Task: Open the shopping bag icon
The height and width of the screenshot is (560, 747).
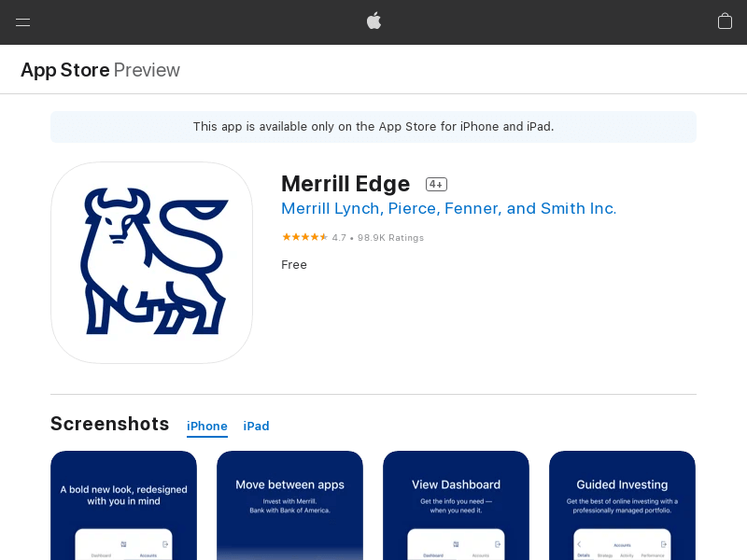Action: click(x=725, y=21)
